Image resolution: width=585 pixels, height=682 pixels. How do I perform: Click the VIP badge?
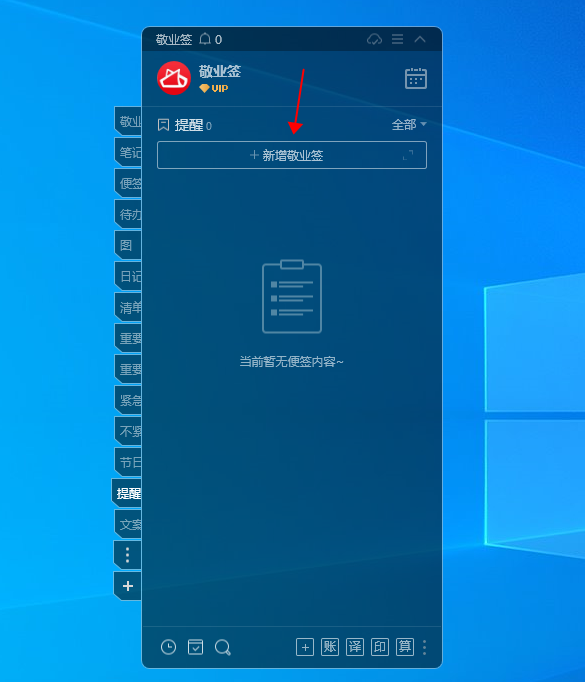tap(214, 89)
